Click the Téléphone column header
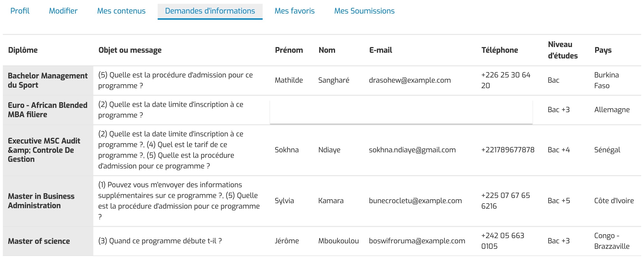This screenshot has width=644, height=260. tap(499, 50)
